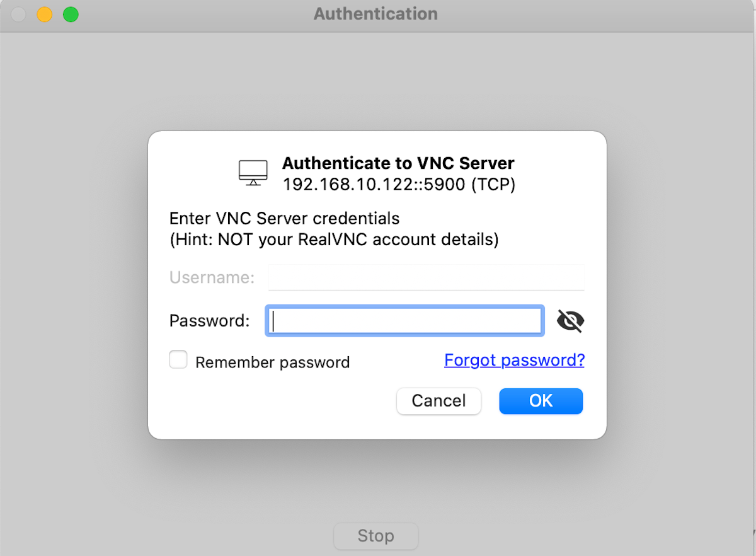Open the Forgot password link

pyautogui.click(x=514, y=359)
